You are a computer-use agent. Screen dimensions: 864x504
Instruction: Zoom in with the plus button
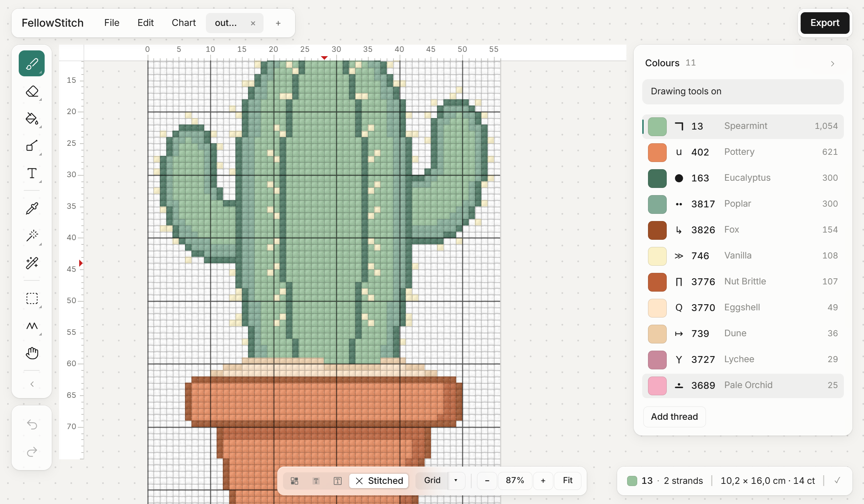(x=543, y=481)
